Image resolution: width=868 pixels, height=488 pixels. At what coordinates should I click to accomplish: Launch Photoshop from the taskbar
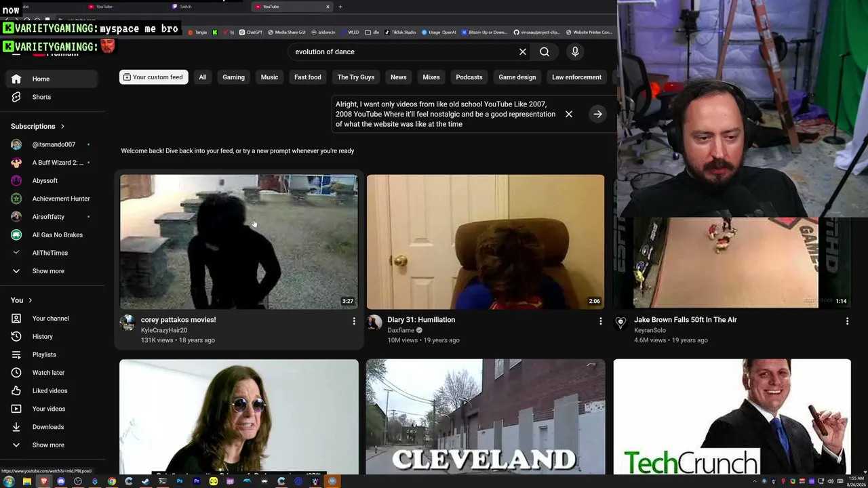[180, 481]
